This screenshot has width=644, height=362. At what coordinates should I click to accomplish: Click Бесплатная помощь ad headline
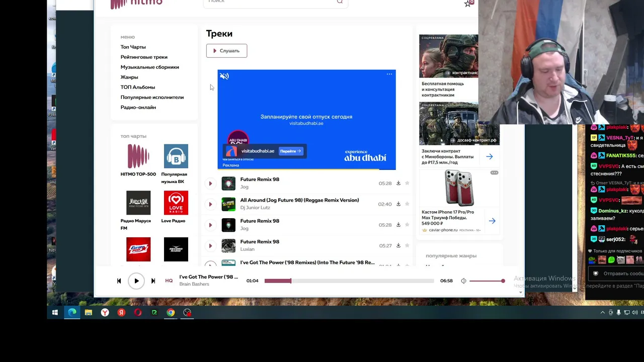443,89
